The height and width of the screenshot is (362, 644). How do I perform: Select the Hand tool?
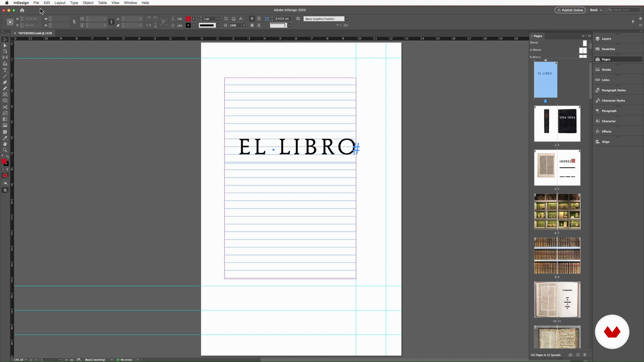pos(5,144)
